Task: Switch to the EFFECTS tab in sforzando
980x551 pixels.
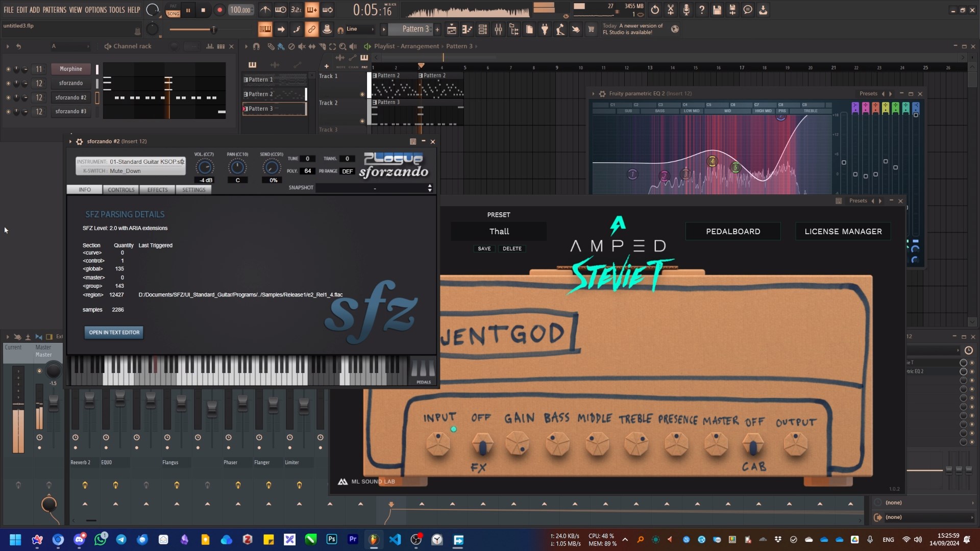Action: pyautogui.click(x=157, y=190)
